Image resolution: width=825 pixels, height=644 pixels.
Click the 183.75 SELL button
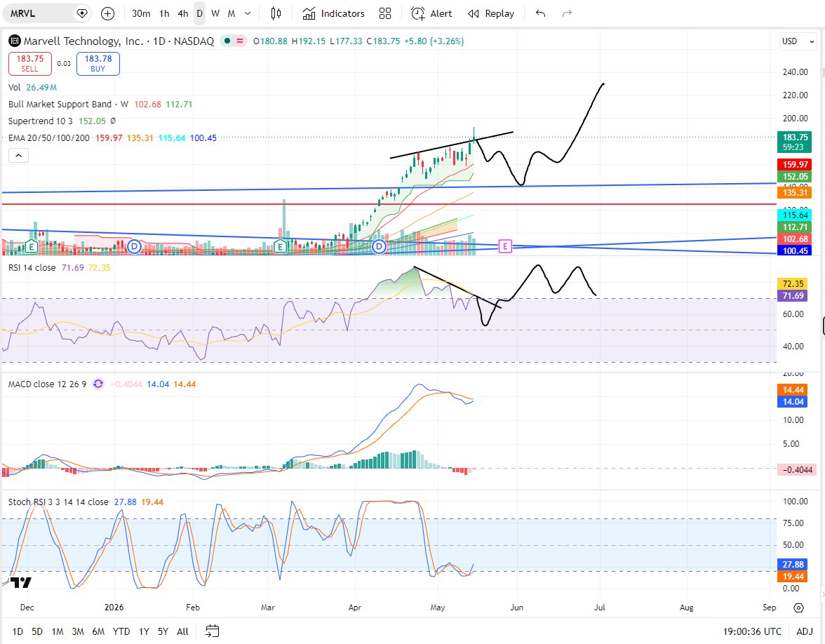[30, 64]
